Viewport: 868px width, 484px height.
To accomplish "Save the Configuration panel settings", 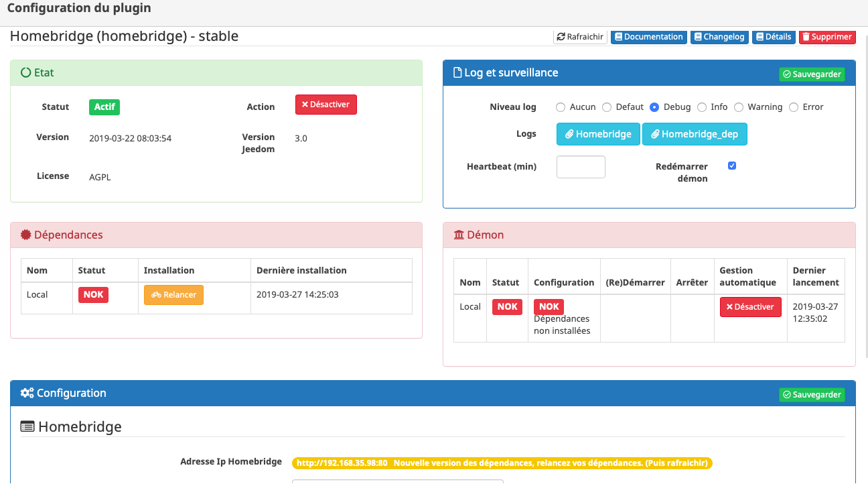I will (812, 394).
